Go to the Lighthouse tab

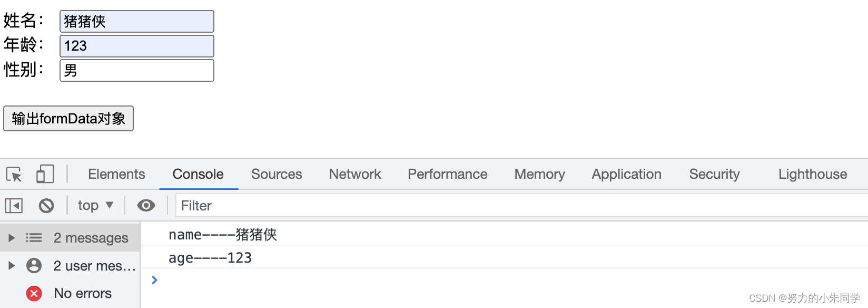coord(812,174)
